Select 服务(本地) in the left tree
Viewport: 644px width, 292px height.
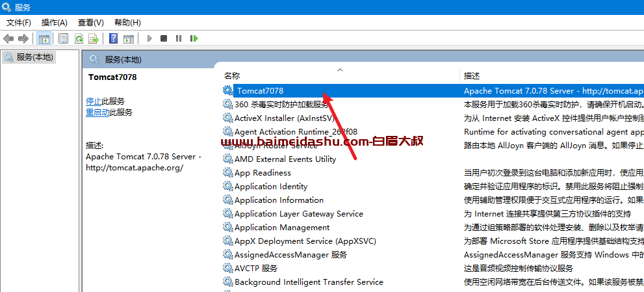pos(34,57)
